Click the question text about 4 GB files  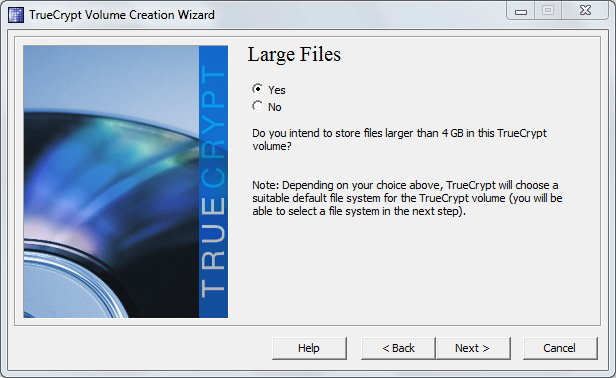point(399,139)
